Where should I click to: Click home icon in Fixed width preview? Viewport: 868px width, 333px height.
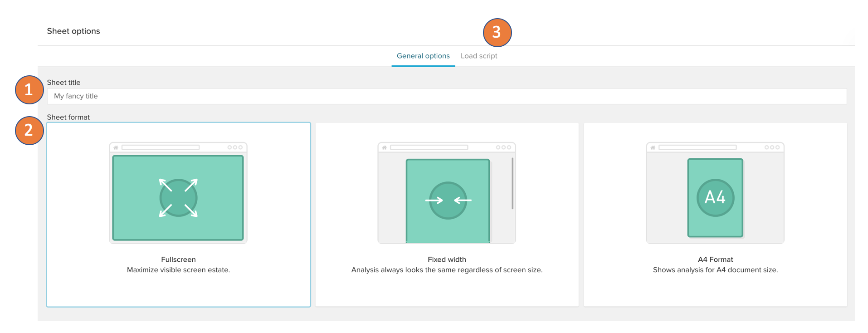(385, 147)
